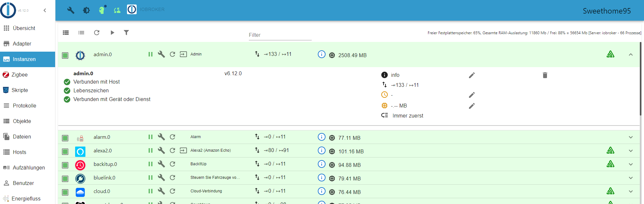Expand the alarm.0 row
The height and width of the screenshot is (204, 644).
(x=631, y=137)
